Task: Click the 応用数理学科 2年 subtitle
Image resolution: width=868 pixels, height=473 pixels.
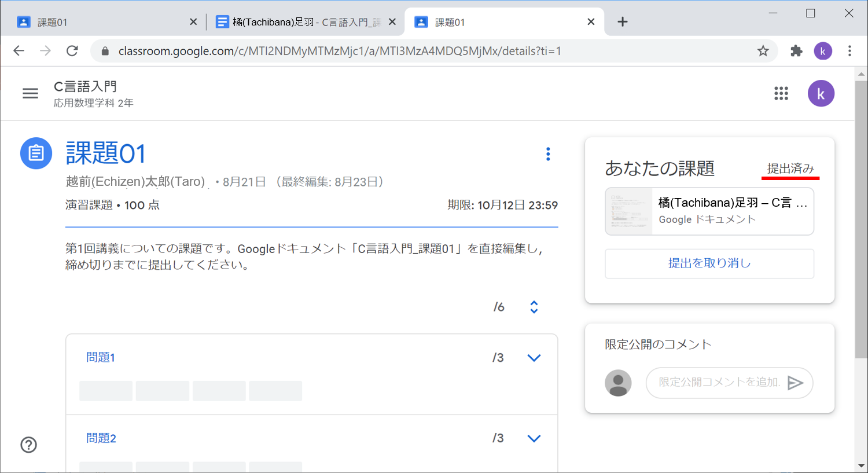Action: [94, 103]
